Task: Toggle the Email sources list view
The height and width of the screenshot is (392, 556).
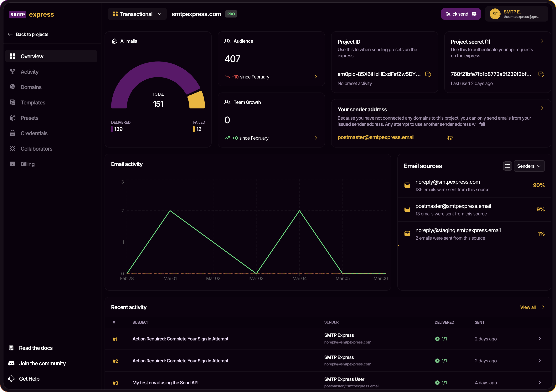Action: coord(507,166)
